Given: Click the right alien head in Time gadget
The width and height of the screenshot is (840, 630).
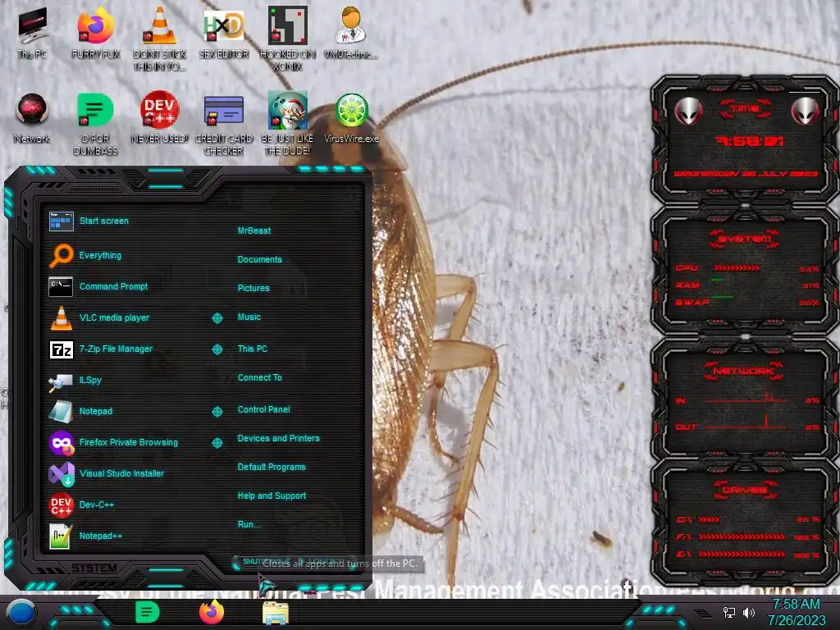Looking at the screenshot, I should pyautogui.click(x=805, y=112).
